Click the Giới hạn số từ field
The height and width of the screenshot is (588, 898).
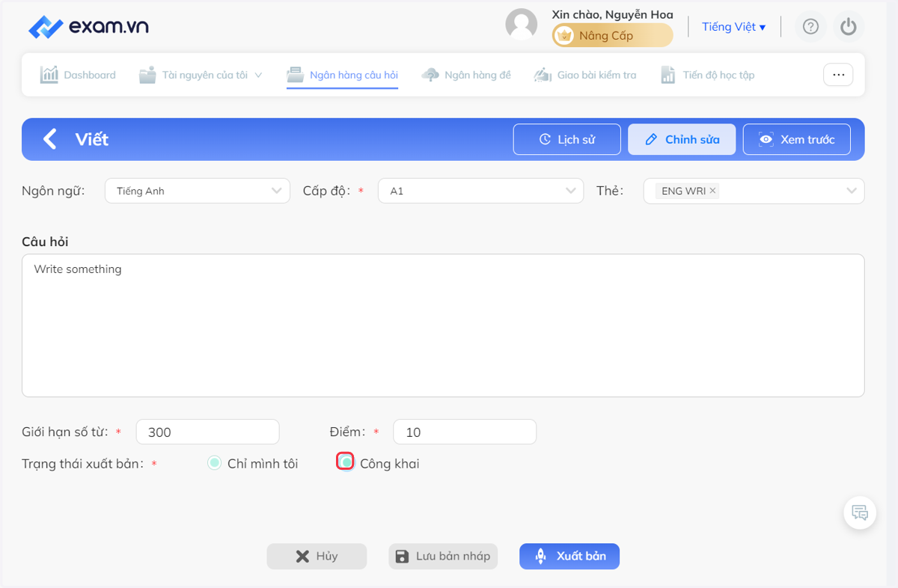pos(207,432)
